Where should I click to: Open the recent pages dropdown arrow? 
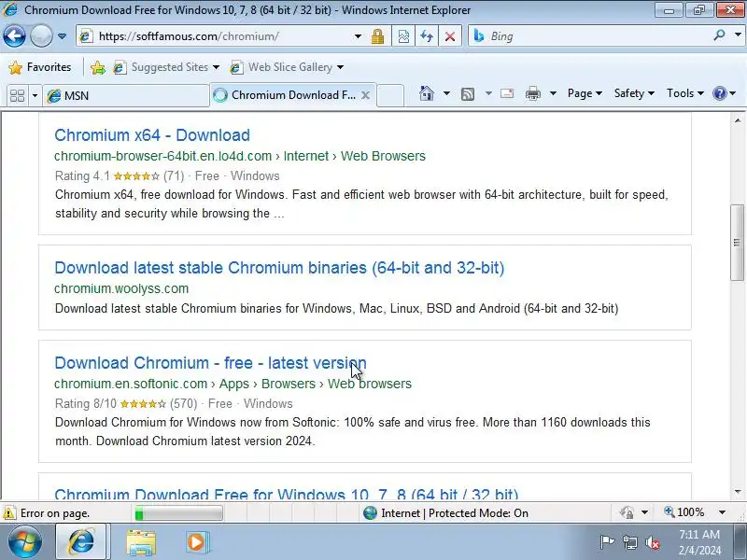point(62,36)
